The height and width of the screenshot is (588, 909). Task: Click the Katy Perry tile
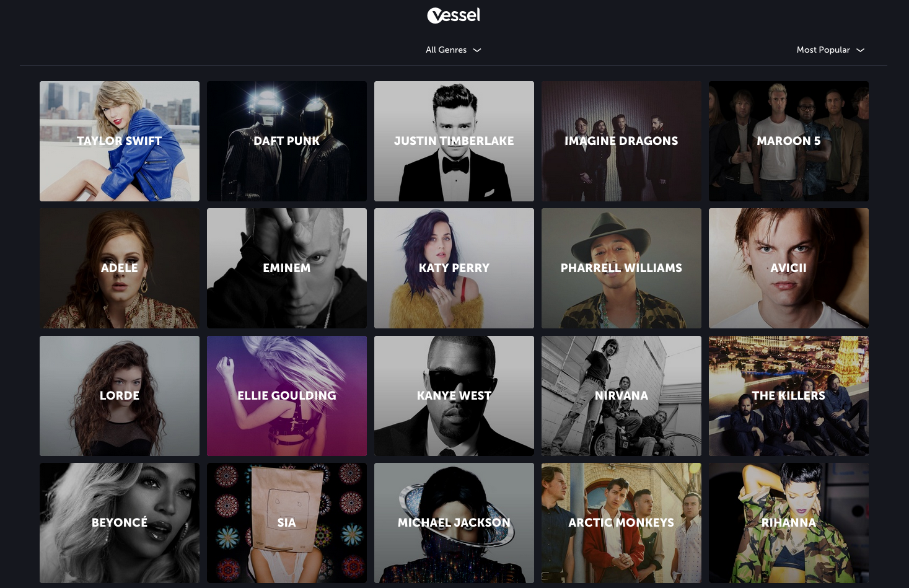(454, 268)
